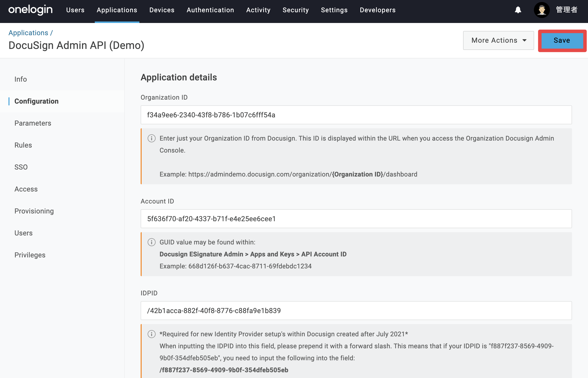Go to the Provisioning tab
Viewport: 588px width, 378px height.
34,211
